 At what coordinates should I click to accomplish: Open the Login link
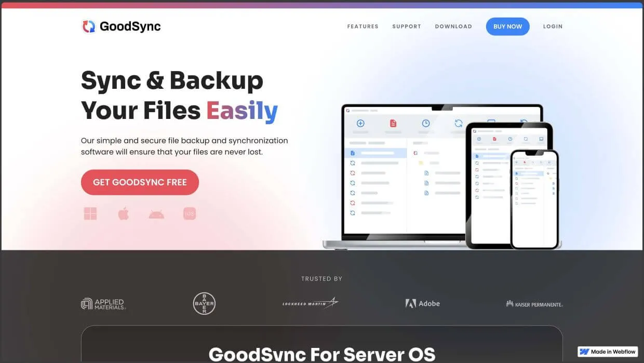(553, 26)
